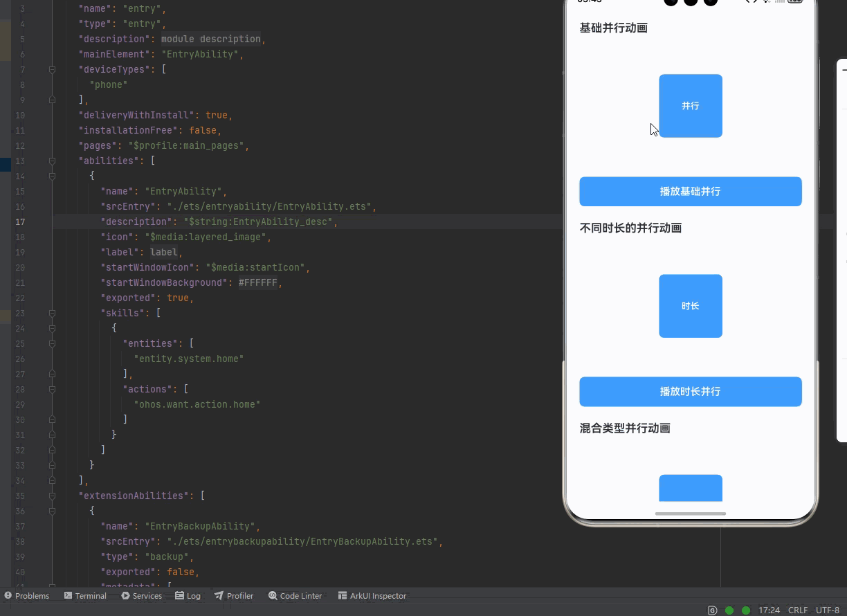847x616 pixels.
Task: Click the "EntryAbility" mainElement value
Action: [x=200, y=54]
